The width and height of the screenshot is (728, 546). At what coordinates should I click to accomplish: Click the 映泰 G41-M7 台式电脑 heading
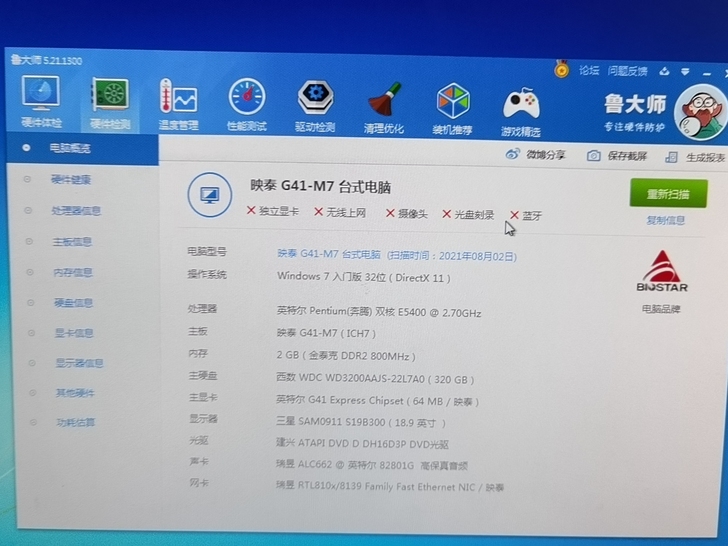point(320,187)
